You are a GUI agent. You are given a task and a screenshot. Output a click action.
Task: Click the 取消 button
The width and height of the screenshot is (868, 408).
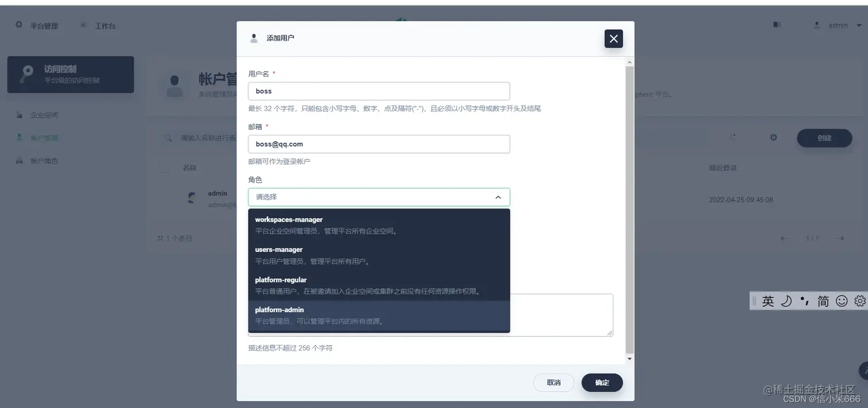(554, 382)
